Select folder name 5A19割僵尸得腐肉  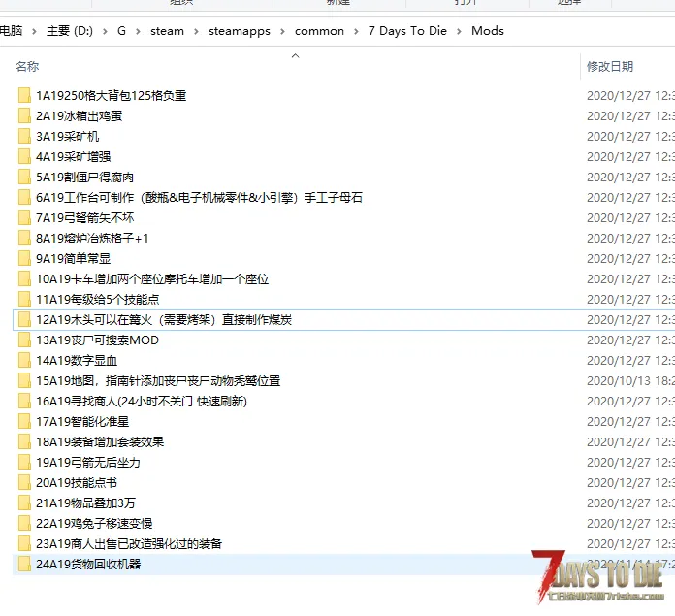(84, 177)
